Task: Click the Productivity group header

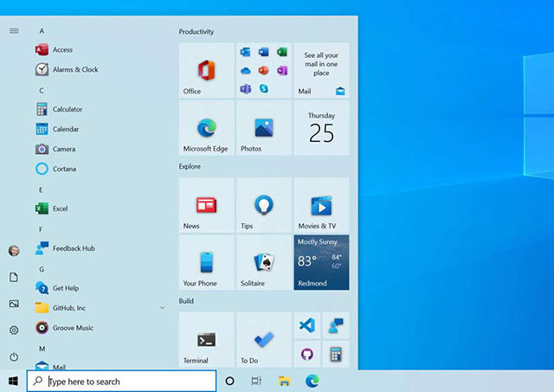Action: [196, 32]
